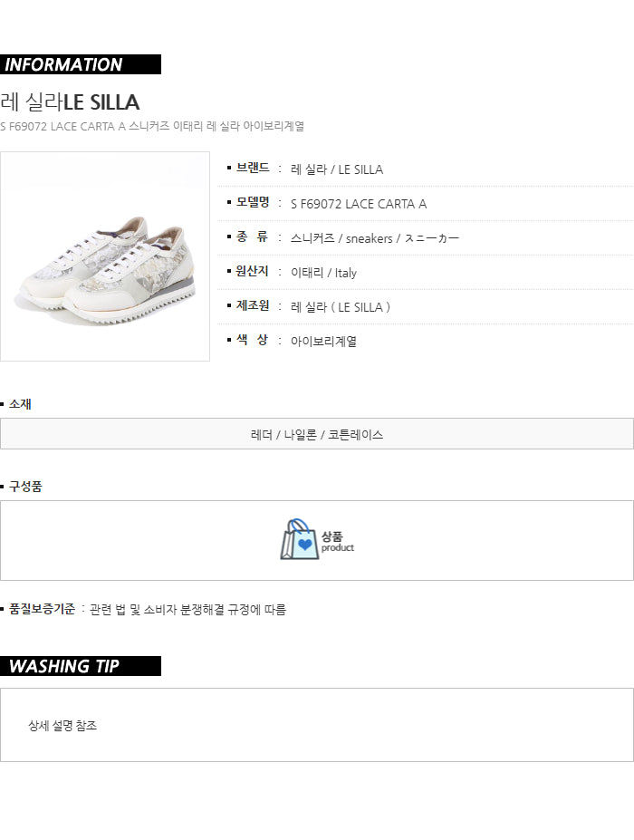Select model value S F69072 LACE CARTA A
Screen dimensions: 634x840
pyautogui.click(x=359, y=204)
